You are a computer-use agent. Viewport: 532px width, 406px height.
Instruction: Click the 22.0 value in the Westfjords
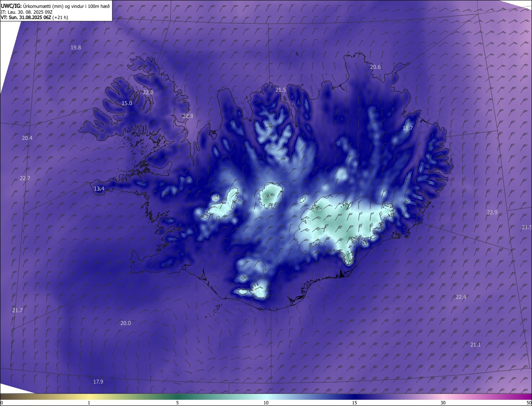click(x=148, y=93)
